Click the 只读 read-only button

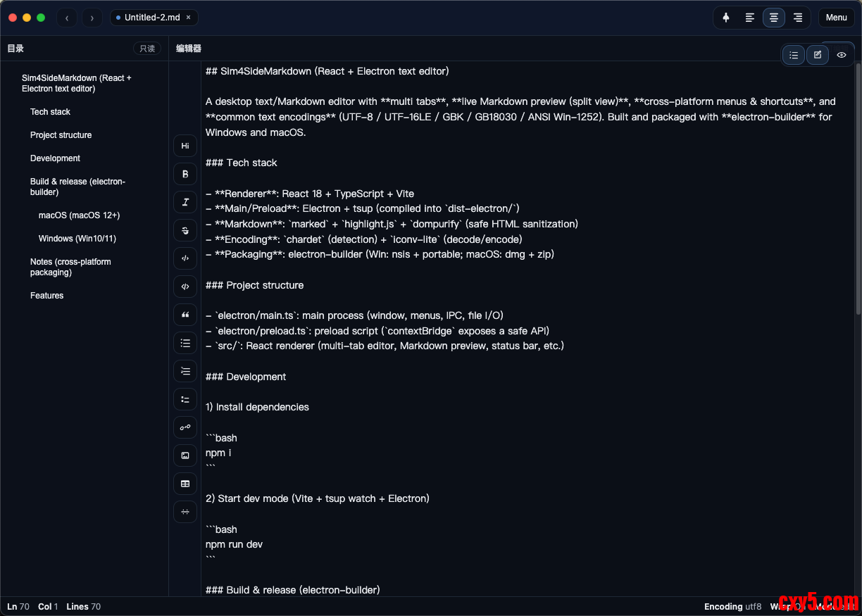coord(147,49)
